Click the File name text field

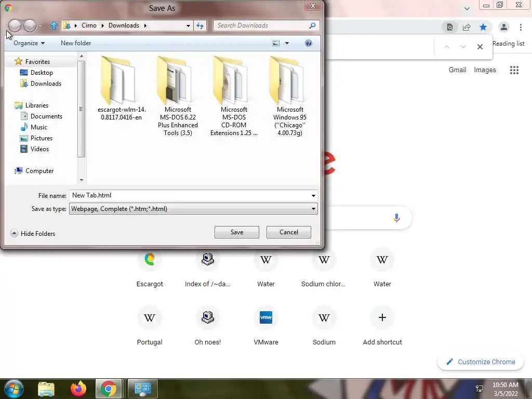(189, 195)
